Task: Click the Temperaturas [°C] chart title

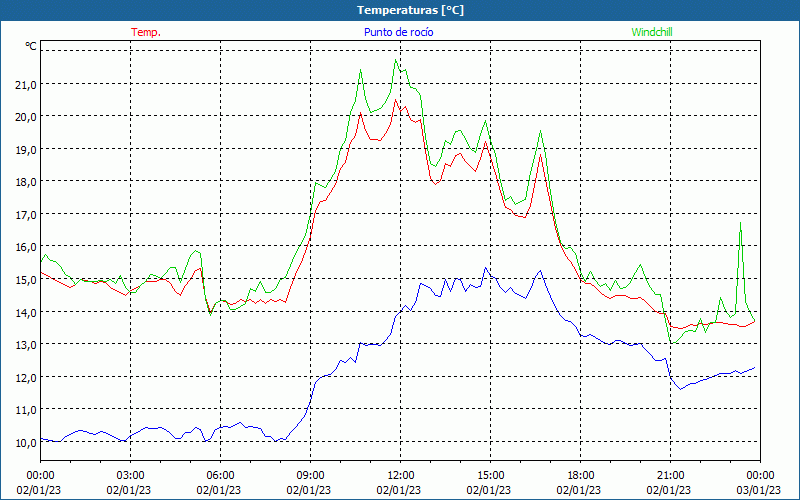Action: [410, 10]
